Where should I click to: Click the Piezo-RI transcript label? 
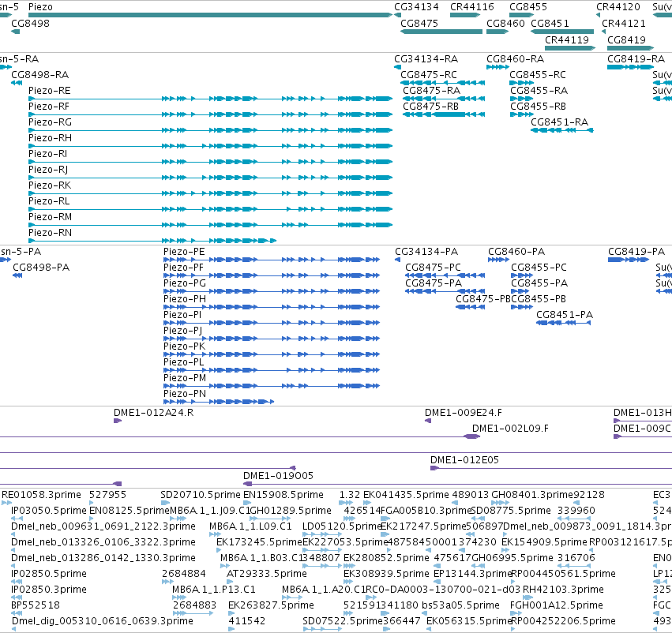47,154
